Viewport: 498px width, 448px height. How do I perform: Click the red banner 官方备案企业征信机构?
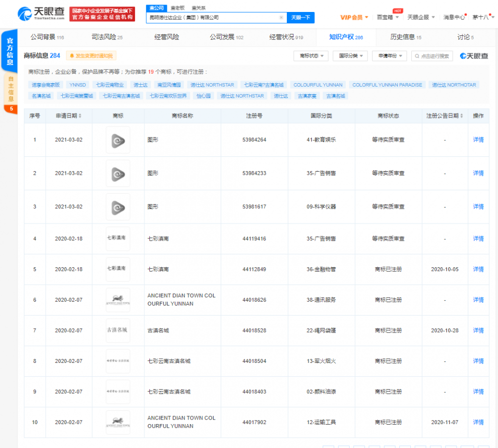click(x=102, y=14)
